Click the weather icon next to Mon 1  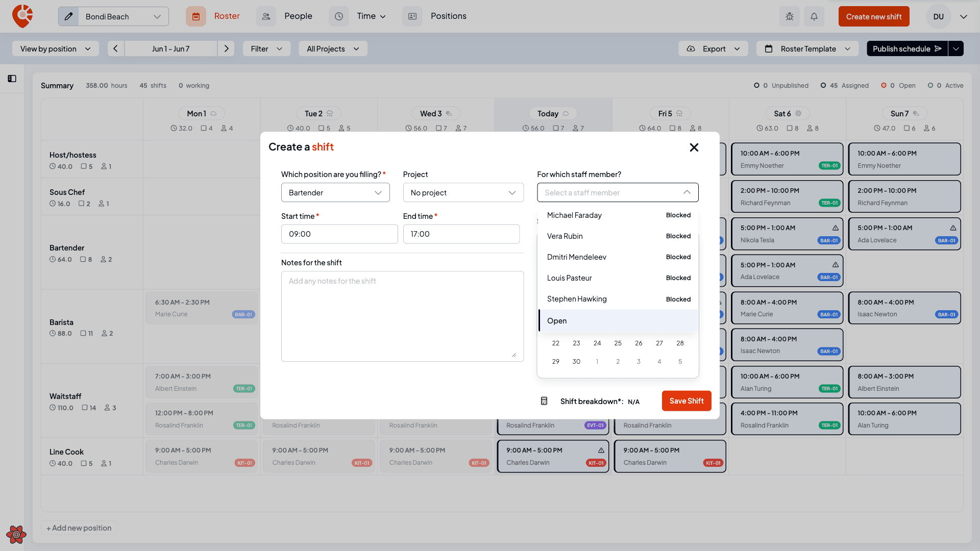point(213,113)
